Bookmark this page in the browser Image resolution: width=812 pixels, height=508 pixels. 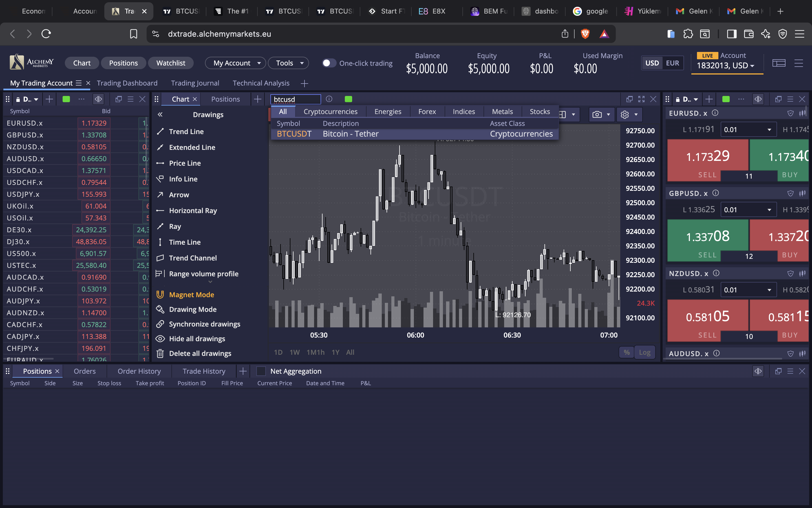tap(134, 34)
